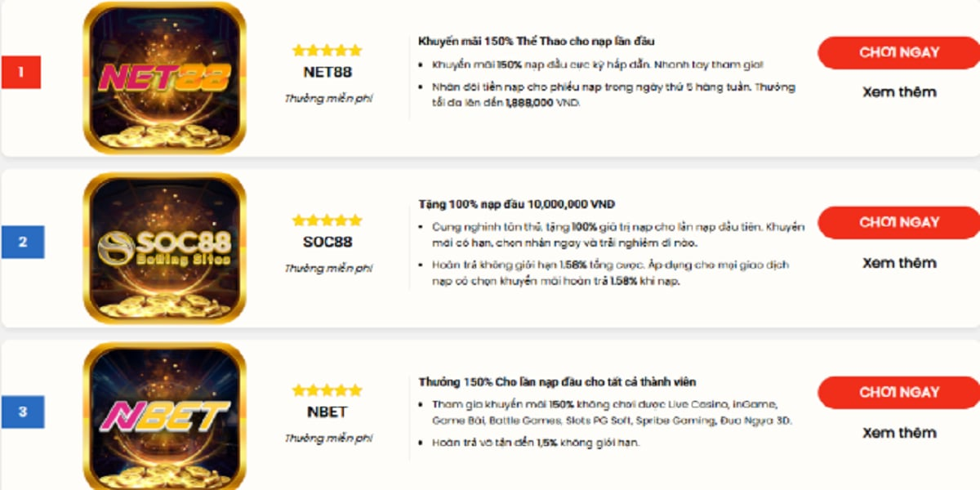This screenshot has width=980, height=490.
Task: Click the SOC88 five-star rating
Action: 327,220
